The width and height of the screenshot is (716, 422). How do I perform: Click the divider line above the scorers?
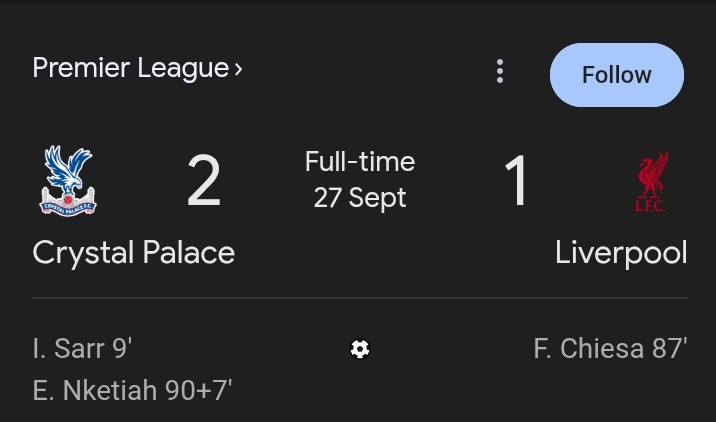[360, 298]
